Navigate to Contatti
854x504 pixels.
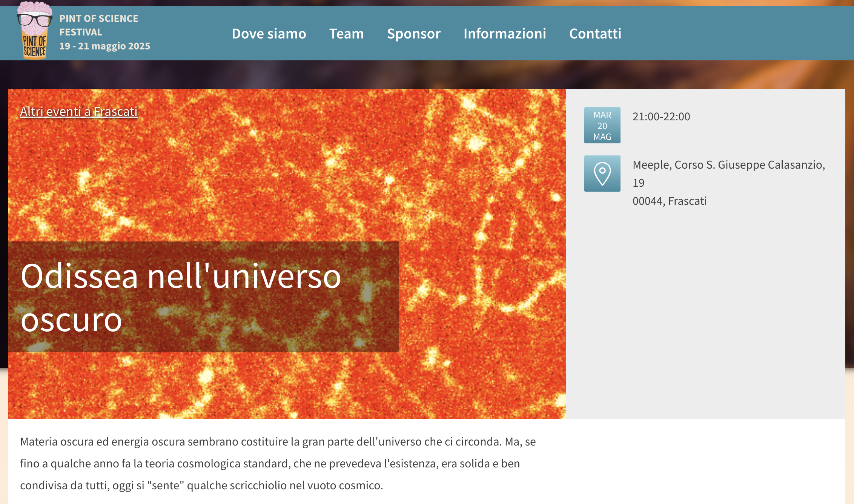[595, 34]
